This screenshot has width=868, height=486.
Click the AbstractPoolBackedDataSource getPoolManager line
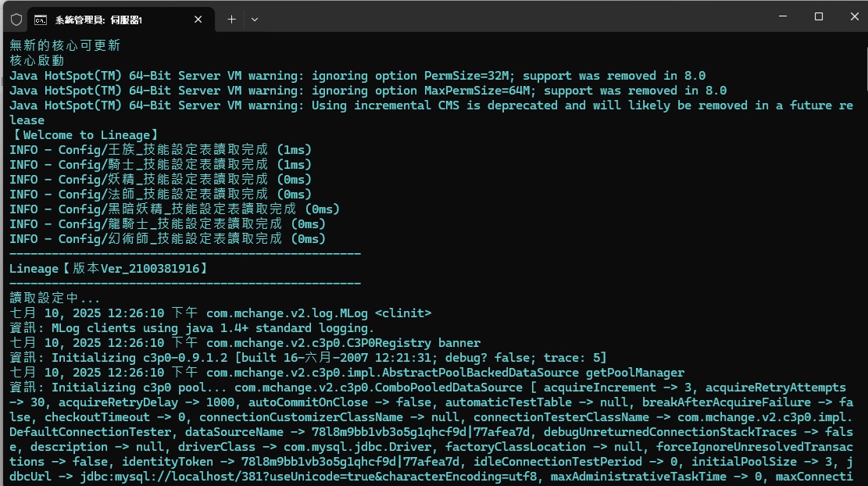click(x=347, y=373)
